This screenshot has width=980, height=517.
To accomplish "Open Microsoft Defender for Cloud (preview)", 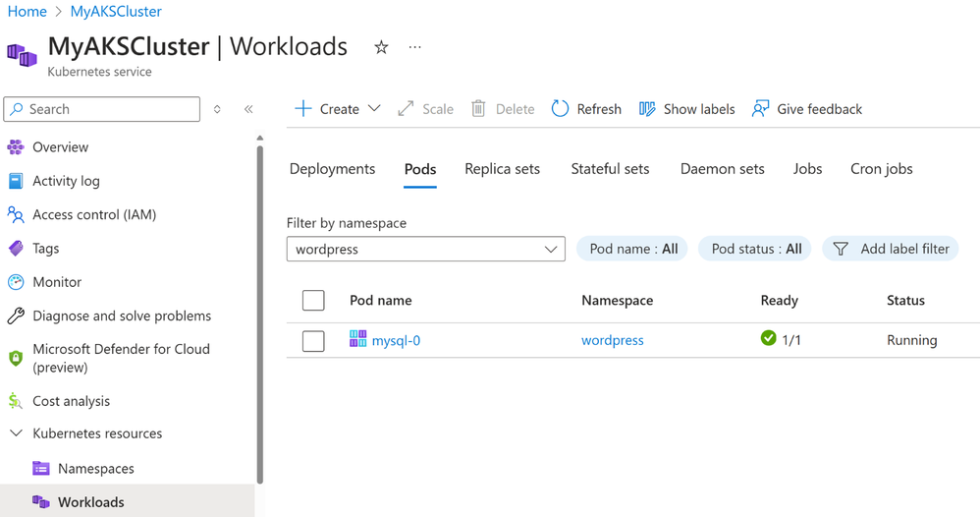I will pyautogui.click(x=121, y=358).
